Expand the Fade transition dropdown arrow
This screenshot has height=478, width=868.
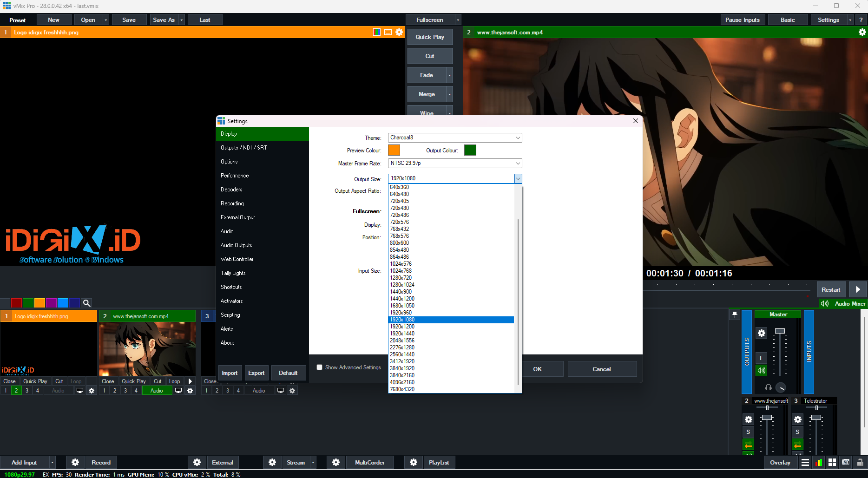449,75
